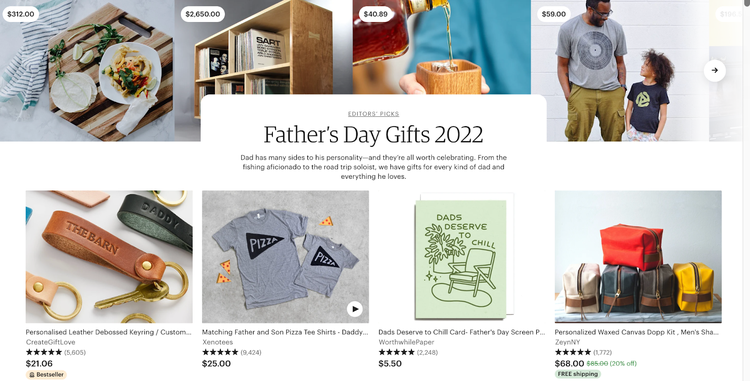Viewport: 750px width, 381px height.
Task: Click the star rating of the Dads Deserve to Chill card
Action: [397, 352]
